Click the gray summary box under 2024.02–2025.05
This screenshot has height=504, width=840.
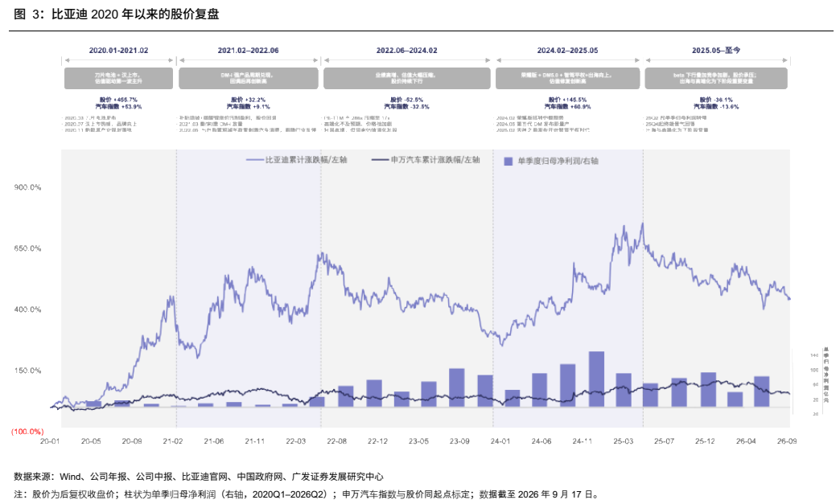(567, 78)
